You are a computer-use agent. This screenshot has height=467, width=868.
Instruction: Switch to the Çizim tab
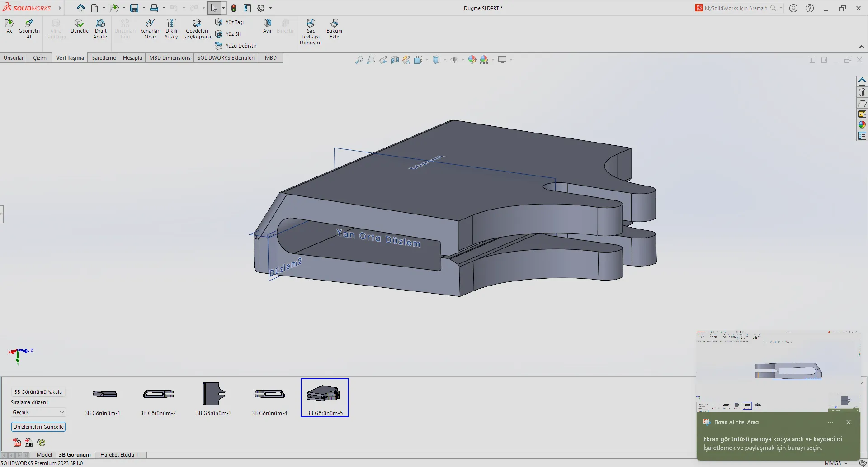[x=40, y=58]
